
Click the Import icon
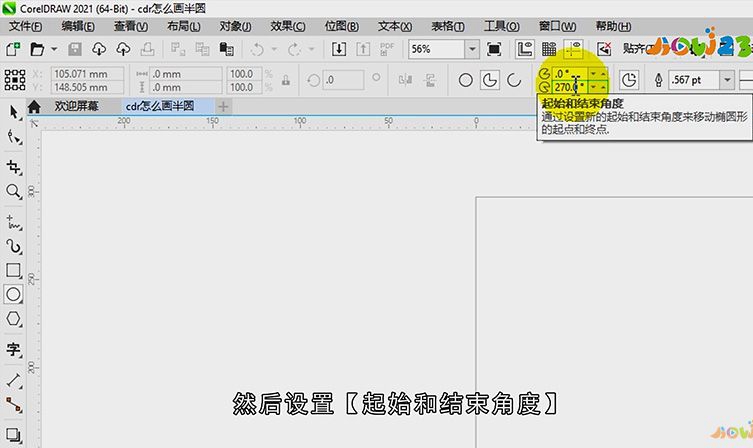tap(339, 49)
